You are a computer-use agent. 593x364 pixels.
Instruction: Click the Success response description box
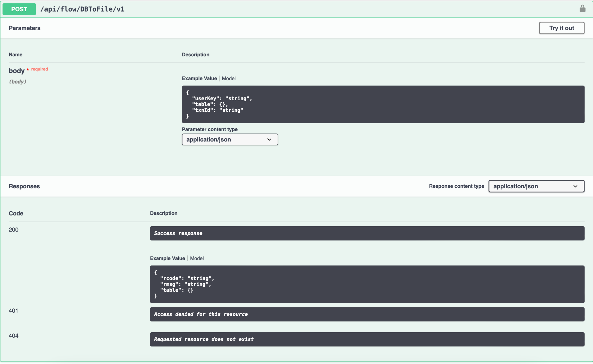[x=367, y=233]
